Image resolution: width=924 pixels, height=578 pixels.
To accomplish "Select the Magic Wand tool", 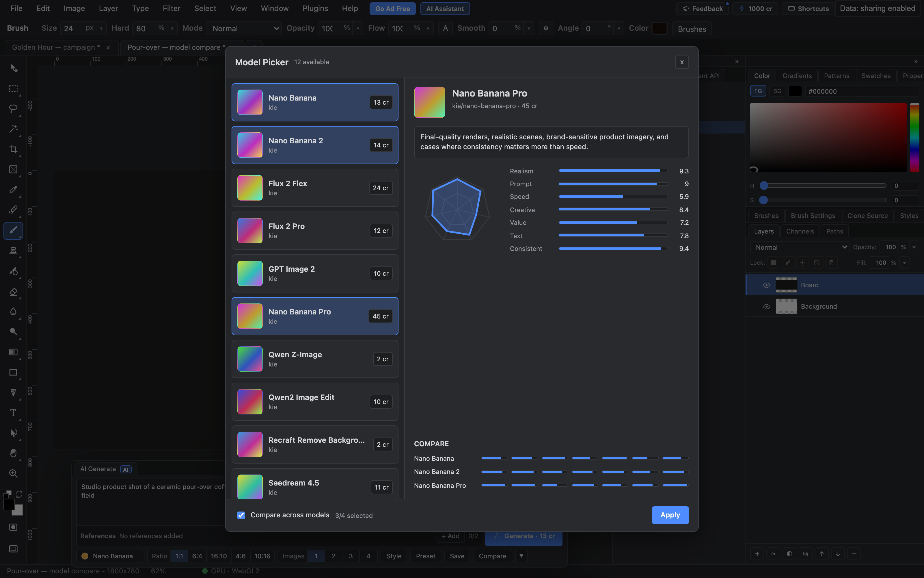I will pos(13,129).
